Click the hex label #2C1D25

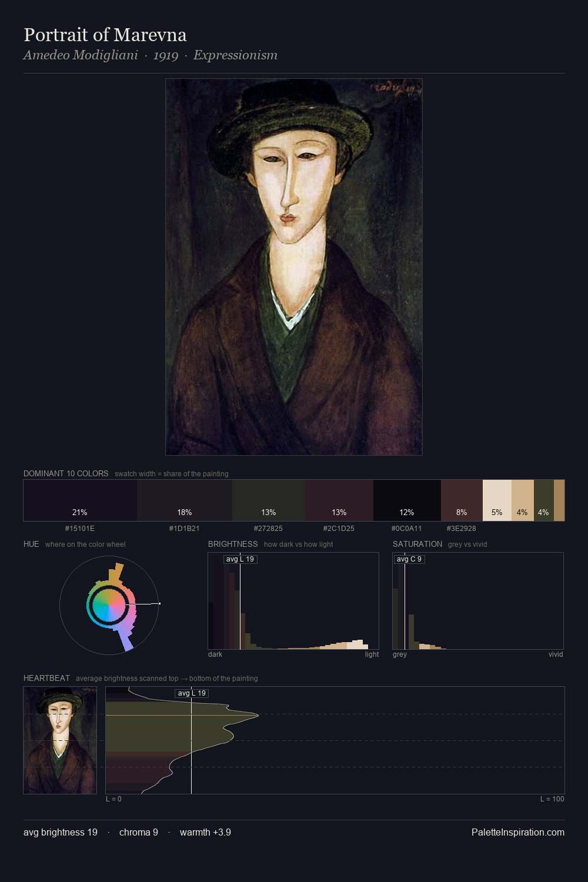339,528
